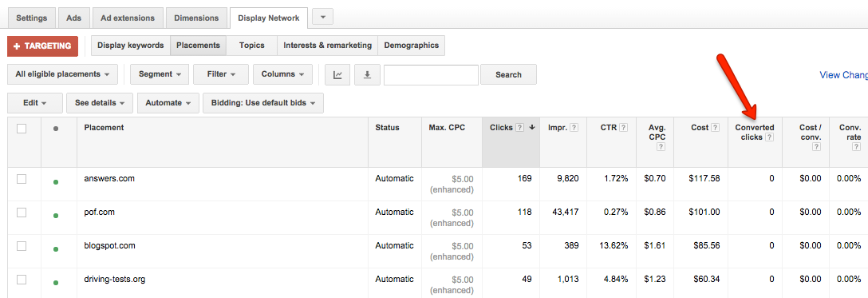The image size is (868, 298).
Task: Check the blogspot.com row checkbox
Action: tap(22, 246)
